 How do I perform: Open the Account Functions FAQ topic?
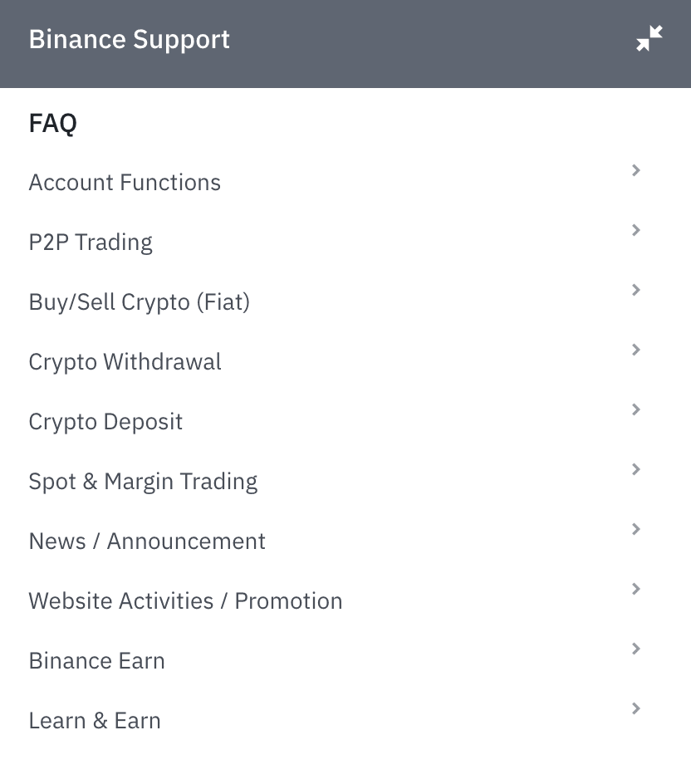[x=125, y=183]
